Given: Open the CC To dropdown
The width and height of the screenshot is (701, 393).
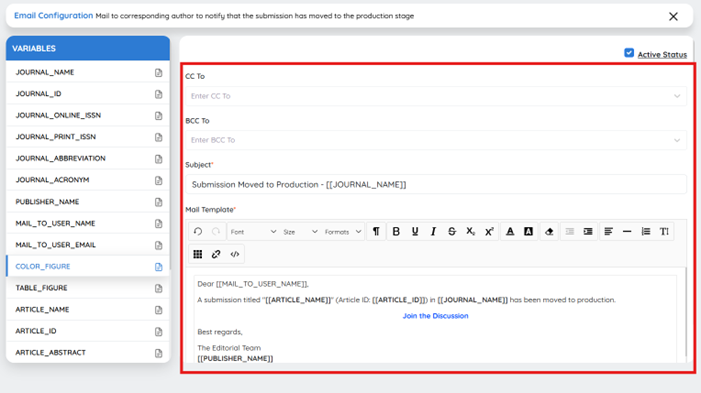Looking at the screenshot, I should click(436, 96).
